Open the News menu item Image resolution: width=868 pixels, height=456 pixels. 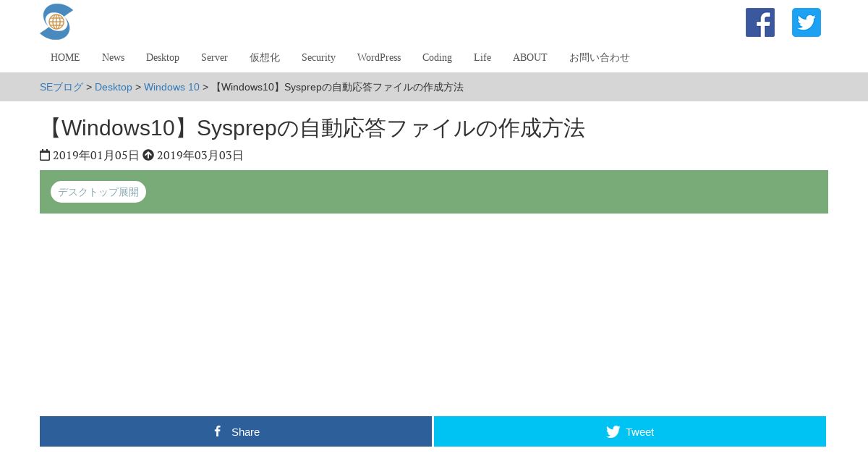(x=113, y=57)
